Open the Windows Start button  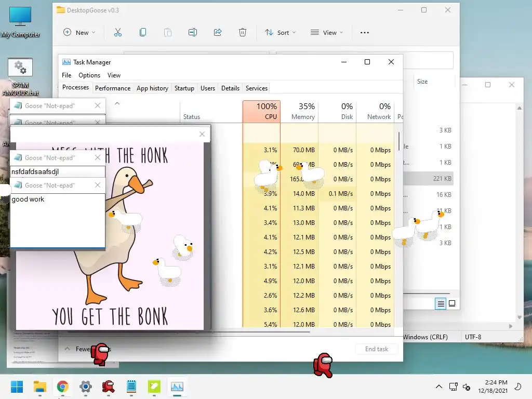click(17, 387)
